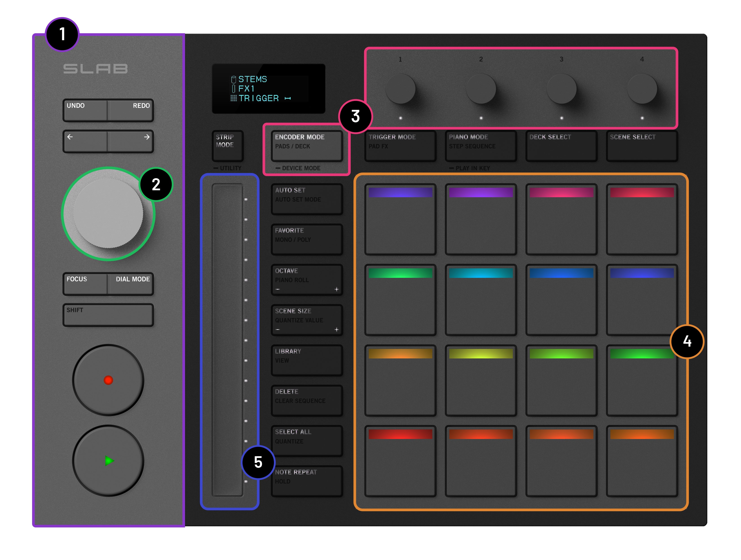
Task: Click the large silver dial
Action: 108,213
